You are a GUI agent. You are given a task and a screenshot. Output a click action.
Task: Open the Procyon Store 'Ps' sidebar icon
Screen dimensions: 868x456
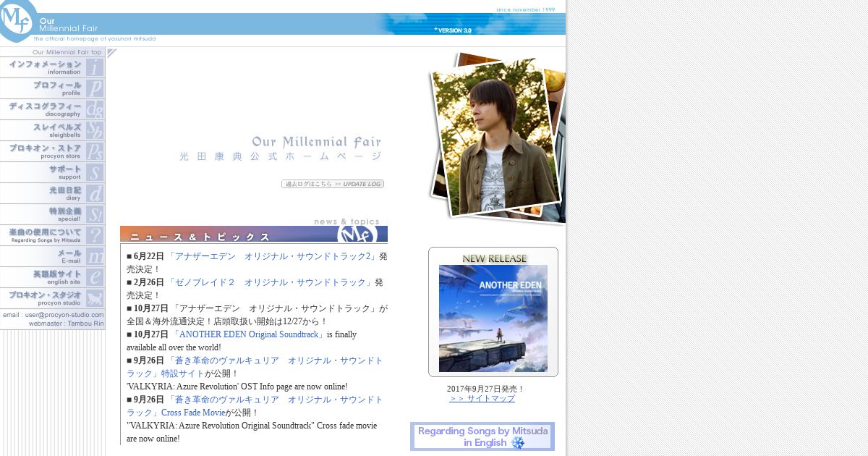tap(95, 151)
